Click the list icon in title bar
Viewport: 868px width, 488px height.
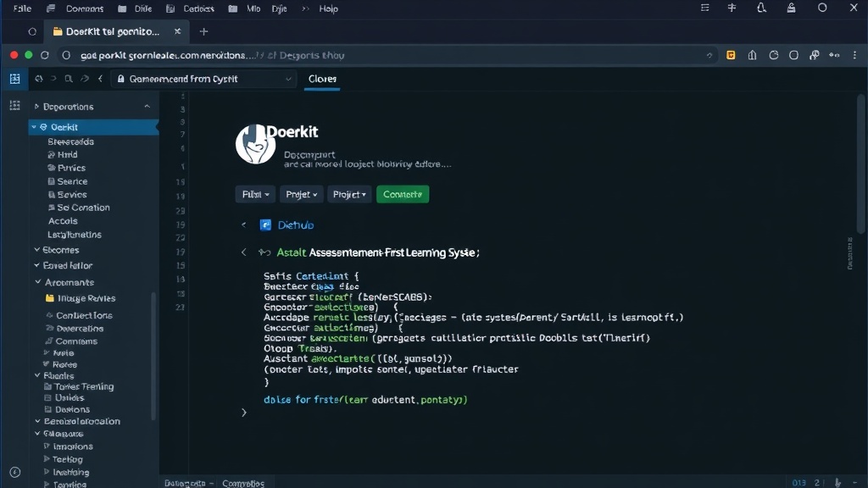[x=704, y=8]
